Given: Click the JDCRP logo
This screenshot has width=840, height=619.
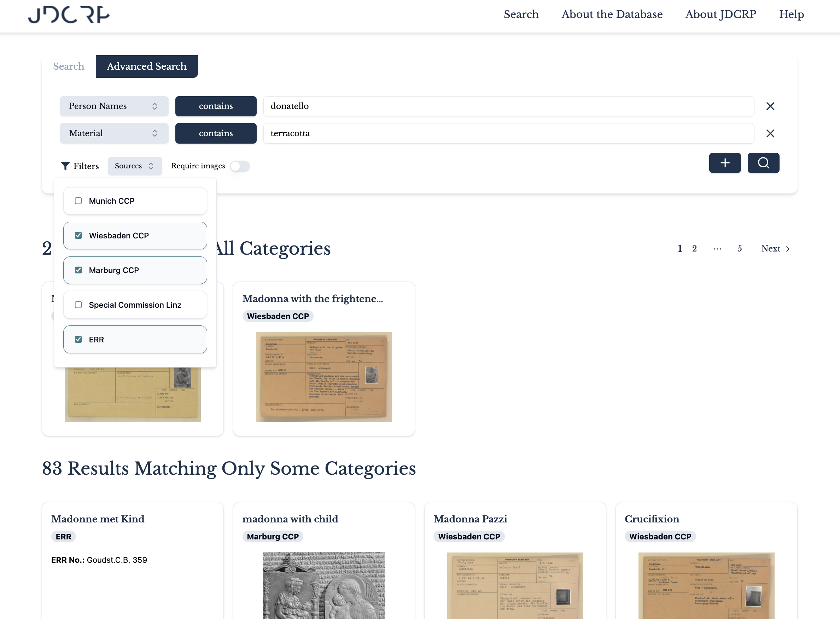Looking at the screenshot, I should tap(69, 15).
